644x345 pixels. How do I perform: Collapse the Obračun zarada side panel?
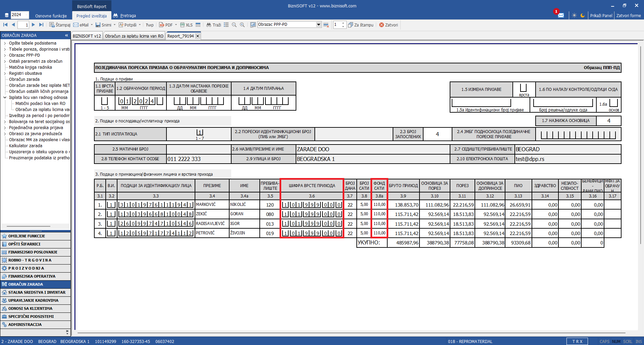pyautogui.click(x=66, y=35)
